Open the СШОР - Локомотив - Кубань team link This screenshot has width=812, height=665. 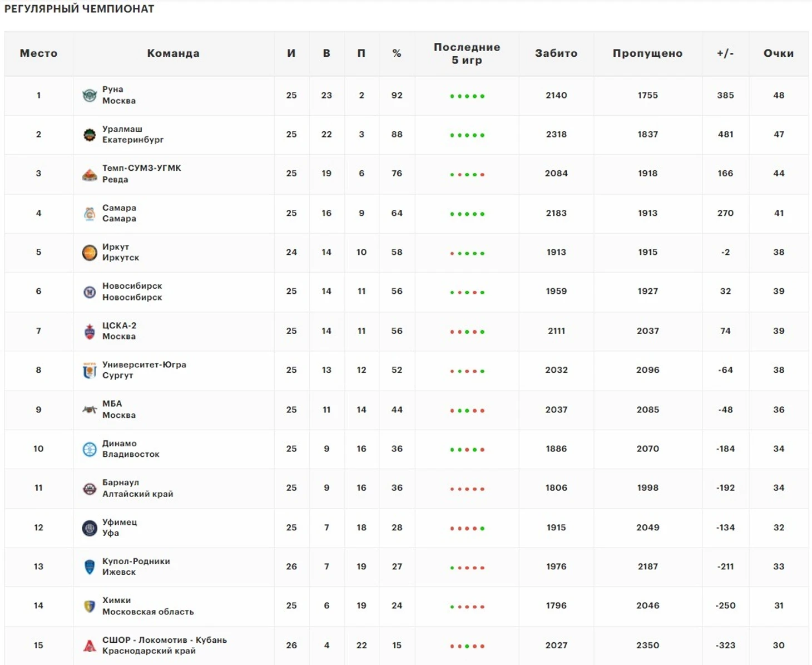point(165,646)
